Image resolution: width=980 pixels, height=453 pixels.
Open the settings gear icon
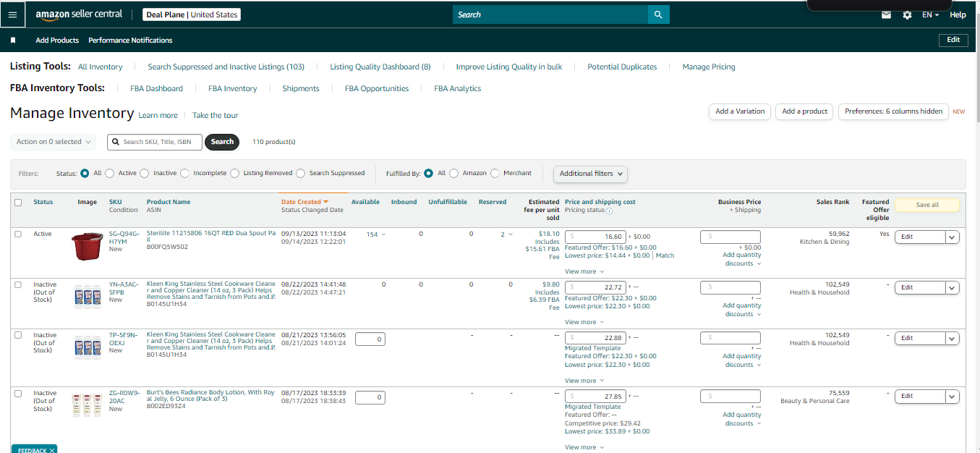[907, 14]
